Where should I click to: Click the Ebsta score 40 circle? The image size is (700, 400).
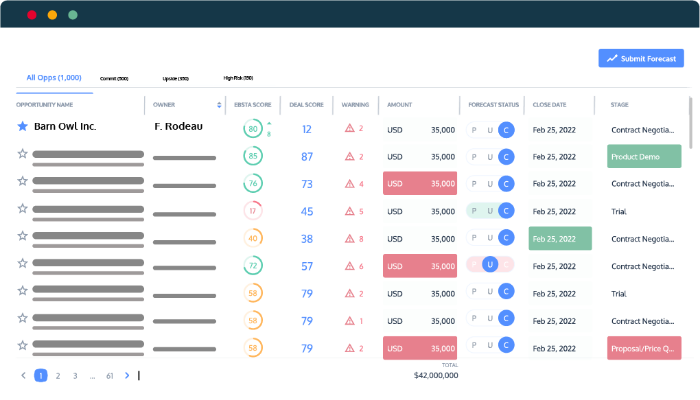tap(253, 239)
